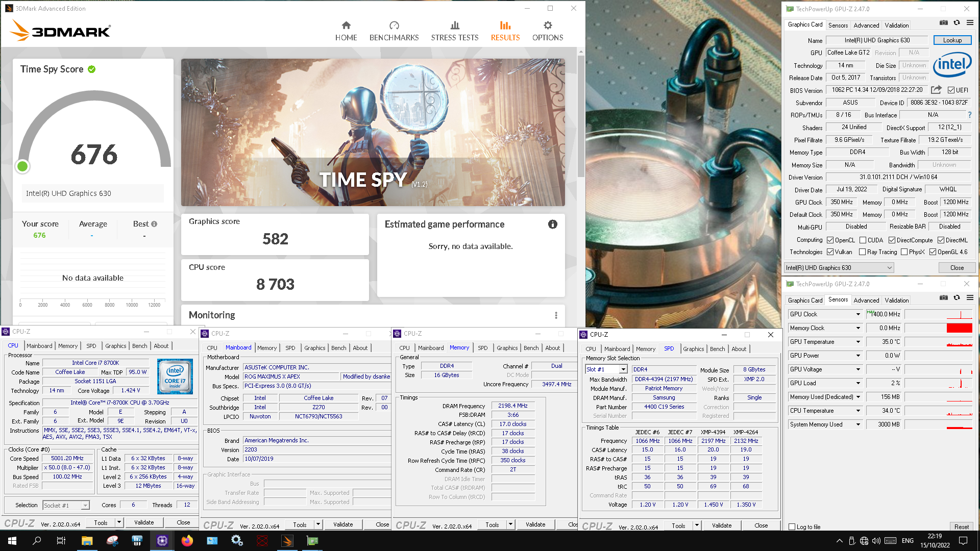This screenshot has width=980, height=551.
Task: Open the Monitoring three-dot menu
Action: pos(556,315)
